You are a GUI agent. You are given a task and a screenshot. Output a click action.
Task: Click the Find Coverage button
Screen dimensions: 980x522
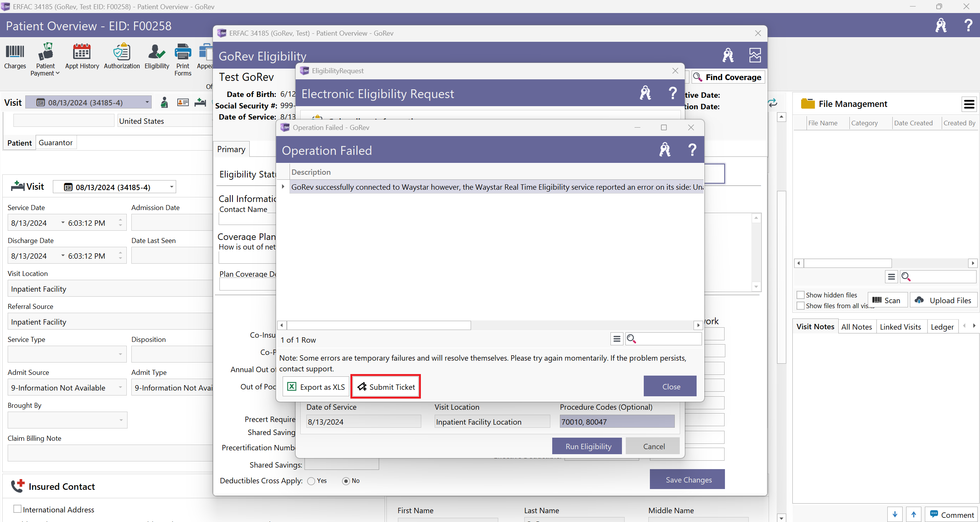728,77
